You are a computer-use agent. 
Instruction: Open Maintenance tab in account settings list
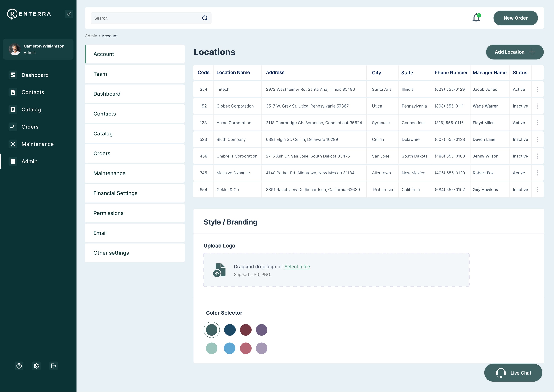pyautogui.click(x=135, y=173)
